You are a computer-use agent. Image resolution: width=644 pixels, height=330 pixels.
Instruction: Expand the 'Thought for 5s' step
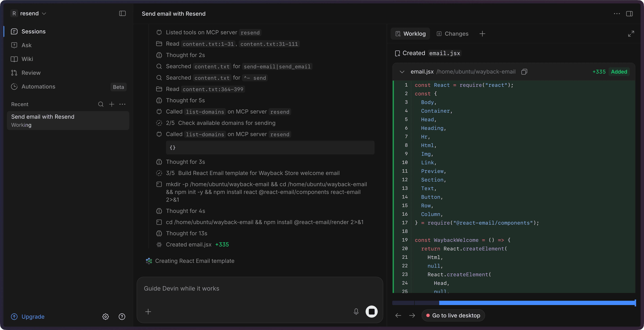(x=180, y=100)
